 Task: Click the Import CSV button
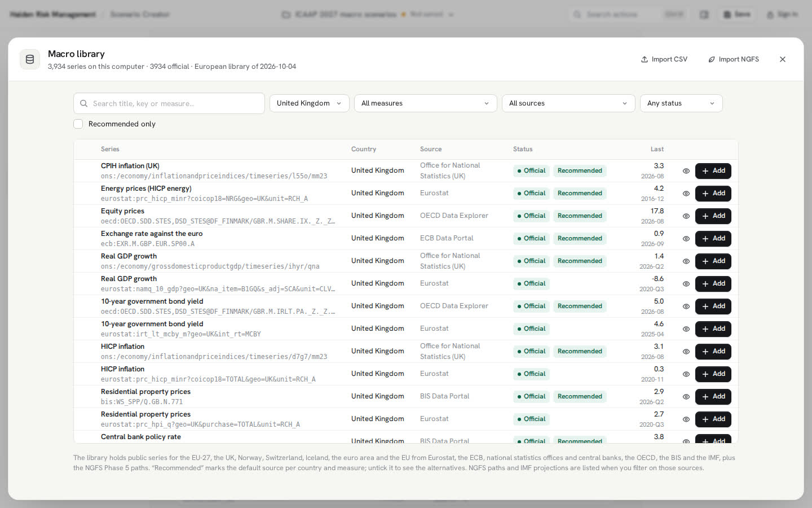(x=664, y=59)
